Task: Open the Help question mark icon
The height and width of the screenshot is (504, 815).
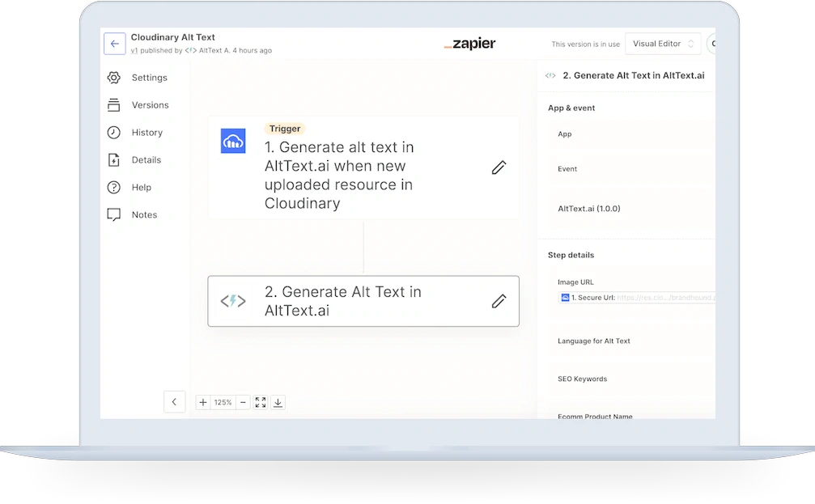Action: pos(114,188)
